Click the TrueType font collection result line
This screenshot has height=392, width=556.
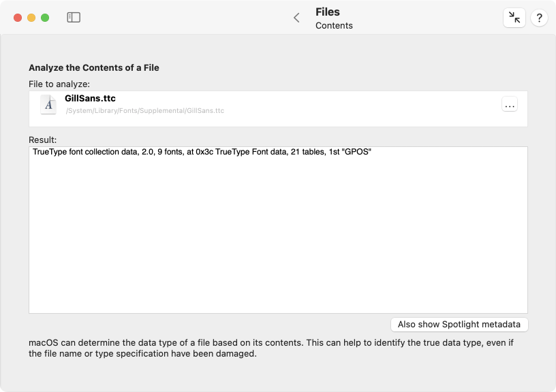click(202, 152)
